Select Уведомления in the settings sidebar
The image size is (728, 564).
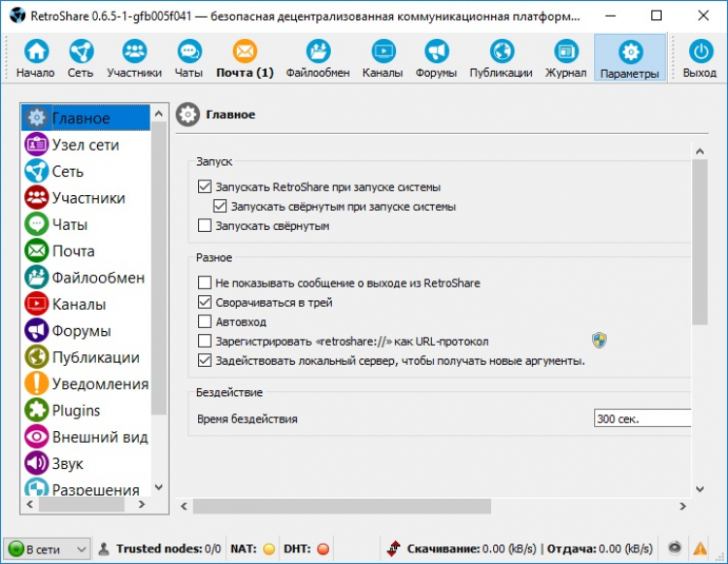click(x=85, y=383)
